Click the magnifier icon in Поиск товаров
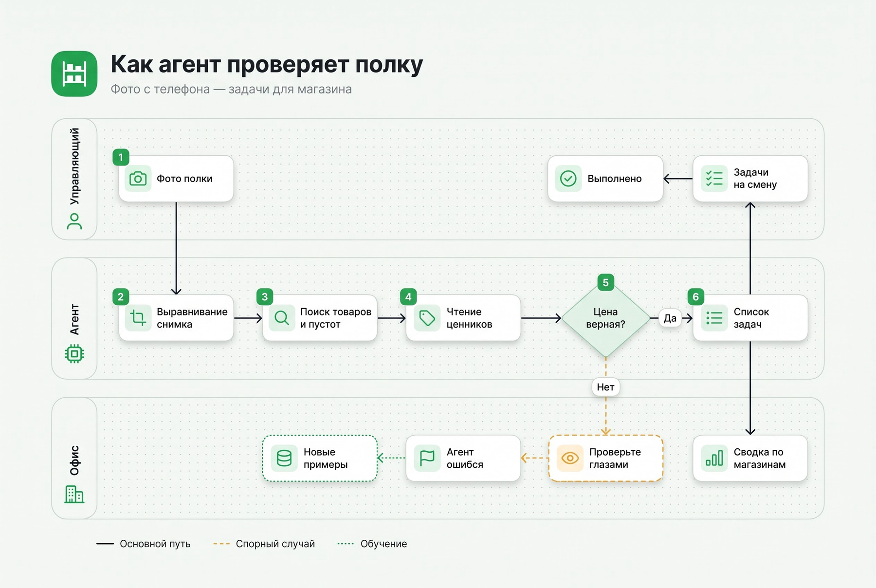 tap(282, 318)
